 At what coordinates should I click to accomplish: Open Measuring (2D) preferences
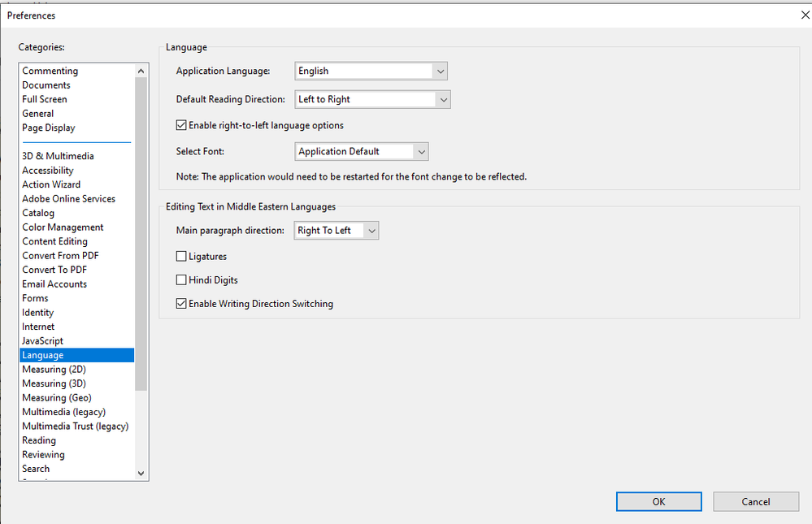pyautogui.click(x=54, y=370)
